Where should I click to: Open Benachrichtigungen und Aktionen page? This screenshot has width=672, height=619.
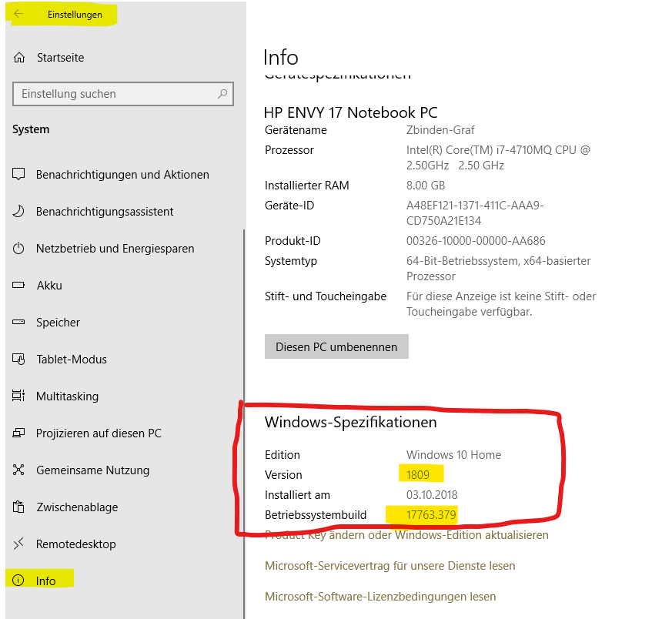coord(123,175)
